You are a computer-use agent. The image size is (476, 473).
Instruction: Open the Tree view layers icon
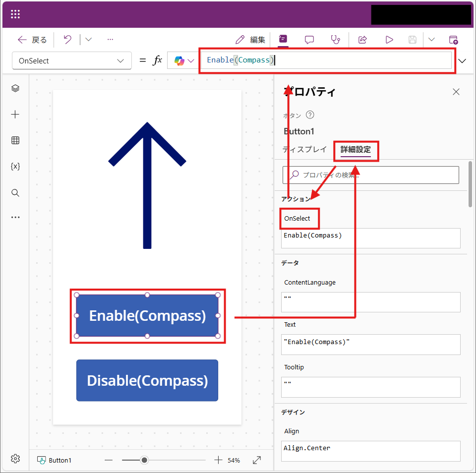[x=15, y=88]
